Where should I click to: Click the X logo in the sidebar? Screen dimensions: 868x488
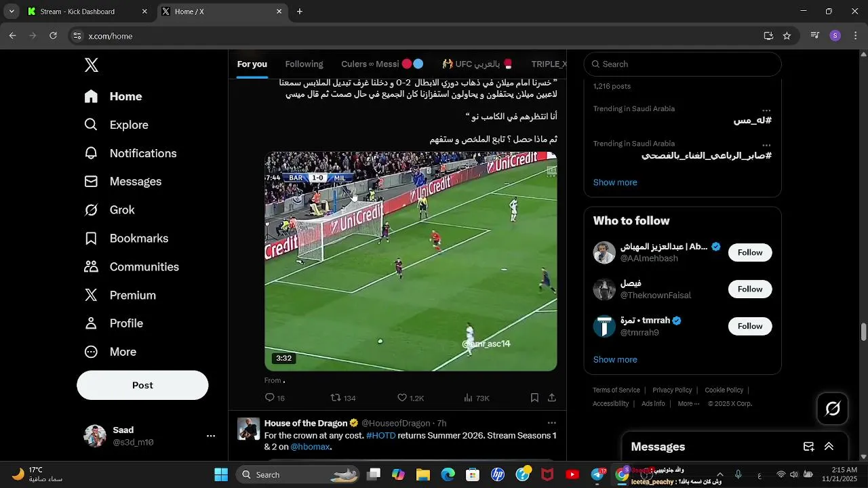coord(92,65)
